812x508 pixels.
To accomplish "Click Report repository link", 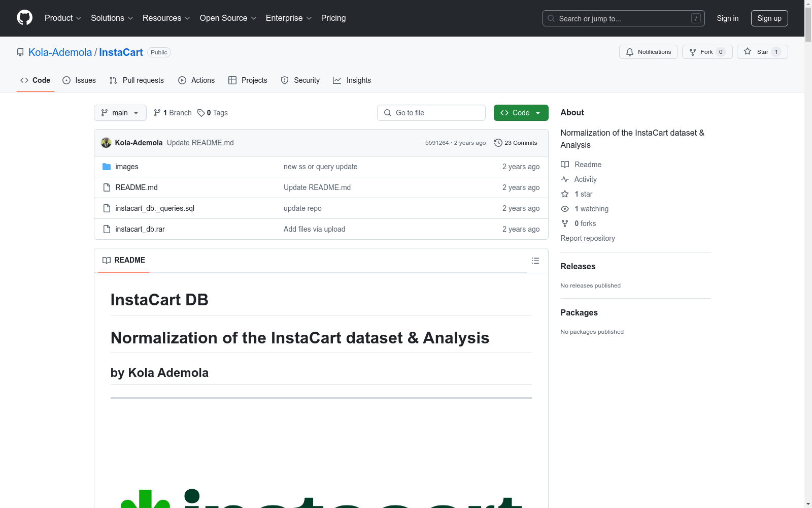I will [588, 238].
